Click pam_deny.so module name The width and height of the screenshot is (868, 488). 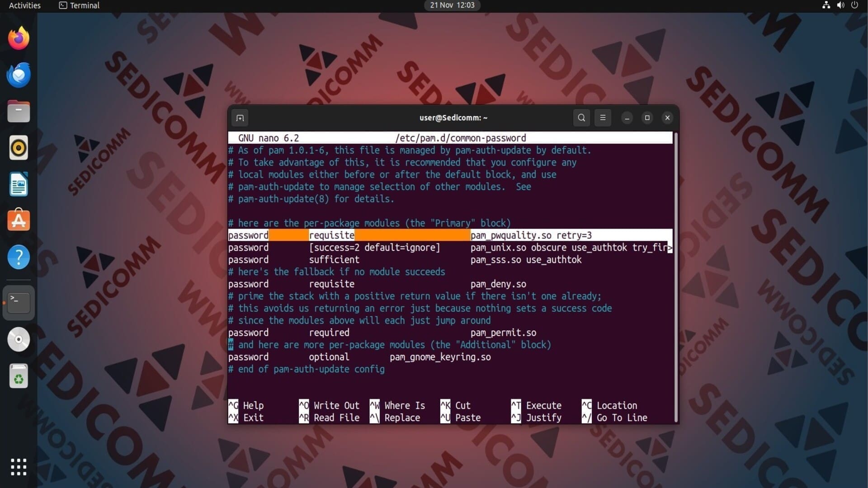click(x=498, y=284)
